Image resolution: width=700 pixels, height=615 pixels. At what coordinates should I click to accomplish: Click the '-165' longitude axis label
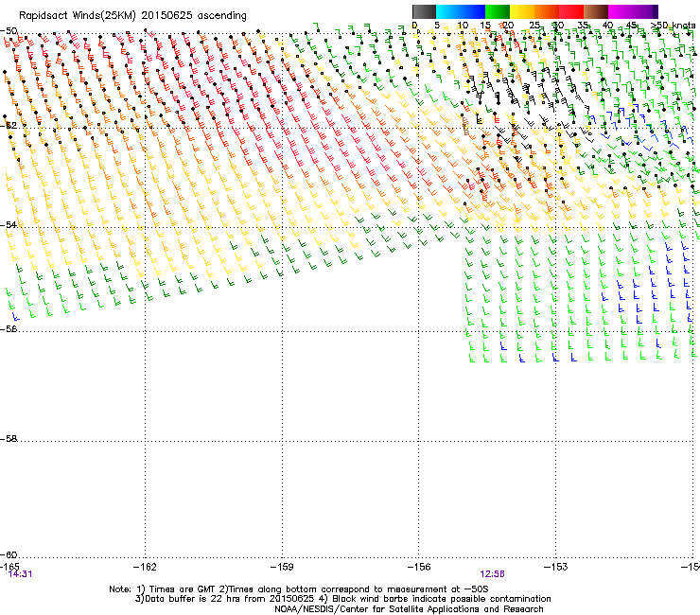(9, 567)
